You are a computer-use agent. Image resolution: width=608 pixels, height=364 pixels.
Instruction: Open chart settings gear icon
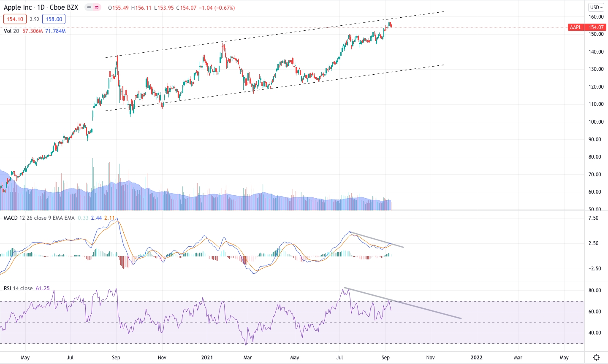596,358
